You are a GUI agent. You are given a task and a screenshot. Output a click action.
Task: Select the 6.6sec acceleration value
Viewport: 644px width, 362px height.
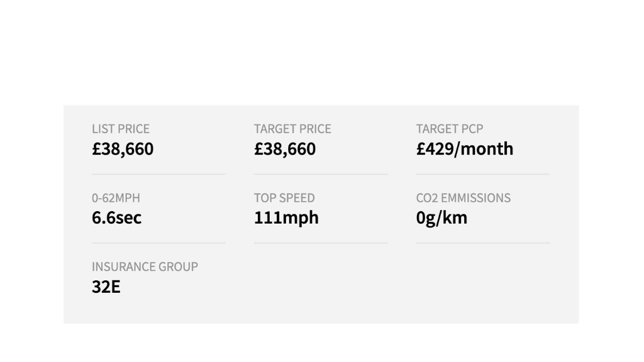click(117, 218)
